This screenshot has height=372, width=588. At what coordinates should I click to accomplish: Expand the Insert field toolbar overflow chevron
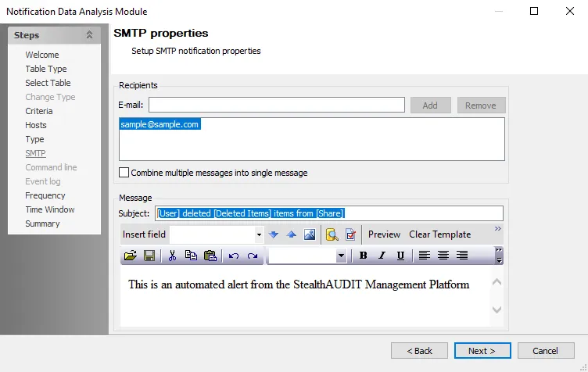coord(497,228)
